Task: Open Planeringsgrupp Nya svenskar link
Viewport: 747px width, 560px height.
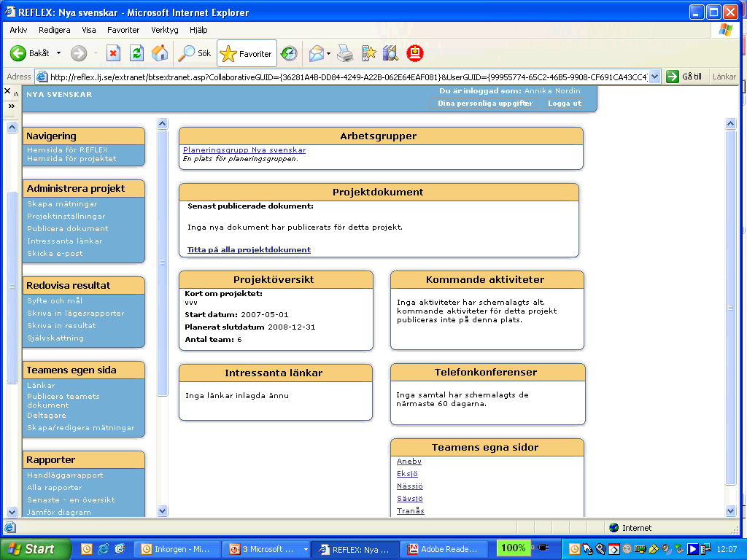Action: 244,150
